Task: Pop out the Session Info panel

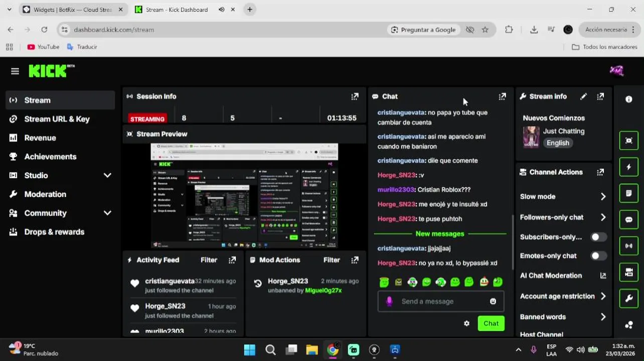Action: pyautogui.click(x=355, y=96)
